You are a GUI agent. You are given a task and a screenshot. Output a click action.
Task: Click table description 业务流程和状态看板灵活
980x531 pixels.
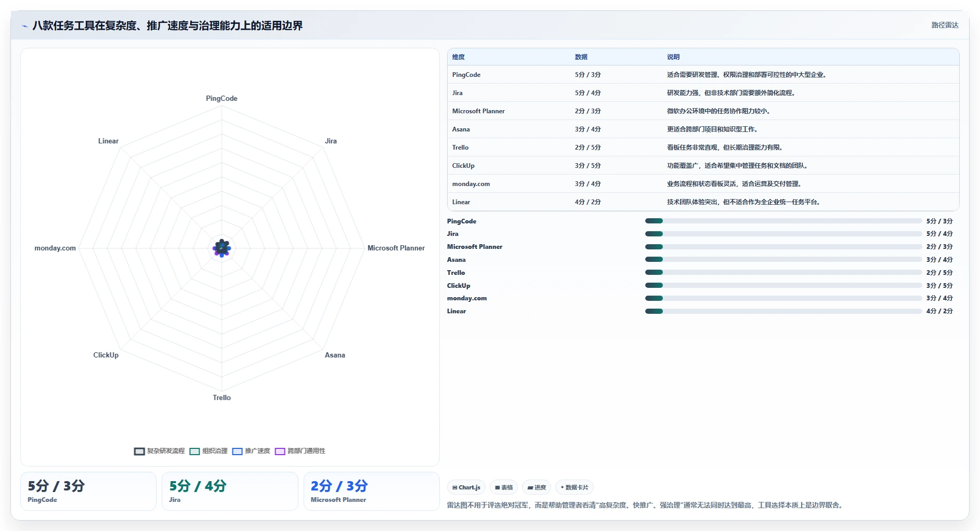[734, 184]
